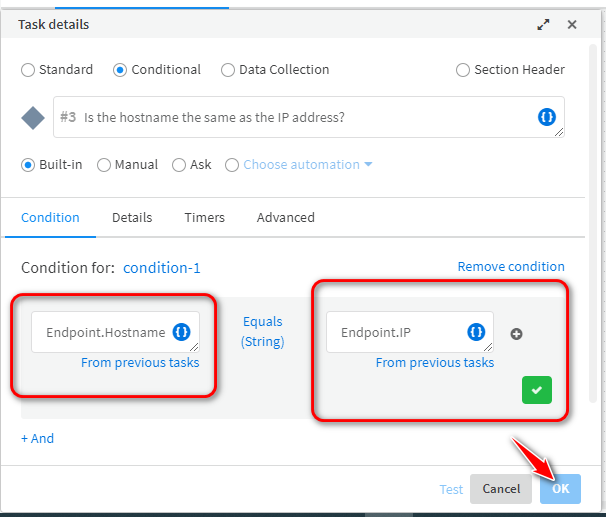Image resolution: width=606 pixels, height=517 pixels.
Task: Click the curly-braces icon beside Endpoint.Hostname
Action: coord(182,332)
